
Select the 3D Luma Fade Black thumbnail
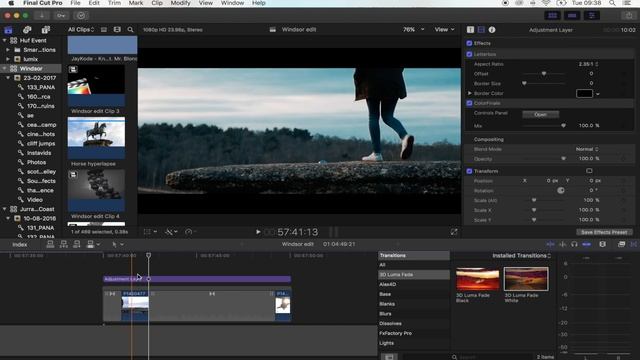click(478, 279)
